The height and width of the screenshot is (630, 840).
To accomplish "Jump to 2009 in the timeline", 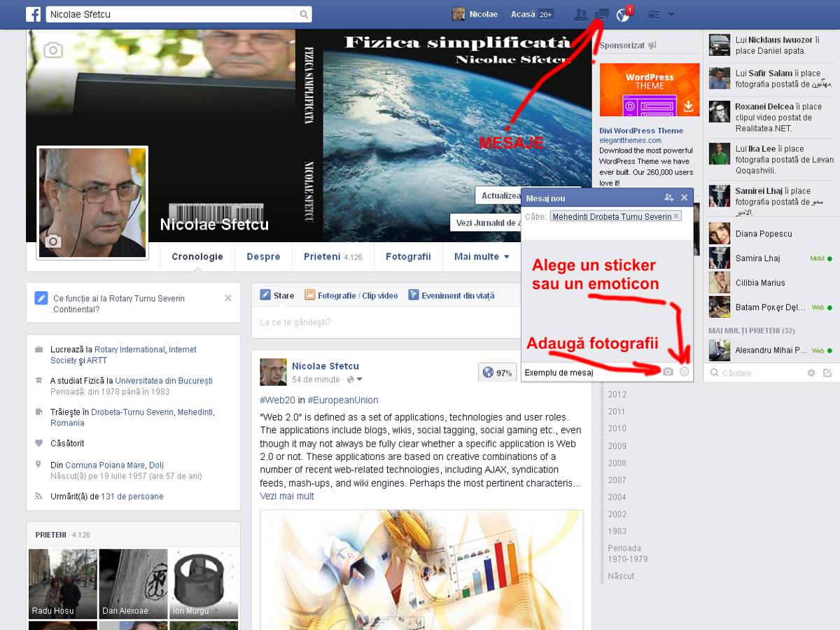I will coord(617,446).
